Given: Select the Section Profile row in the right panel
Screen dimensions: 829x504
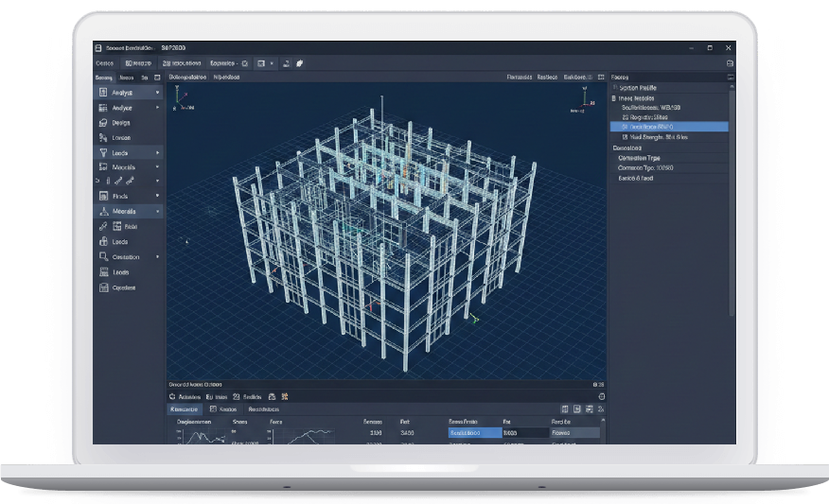Looking at the screenshot, I should pyautogui.click(x=669, y=88).
